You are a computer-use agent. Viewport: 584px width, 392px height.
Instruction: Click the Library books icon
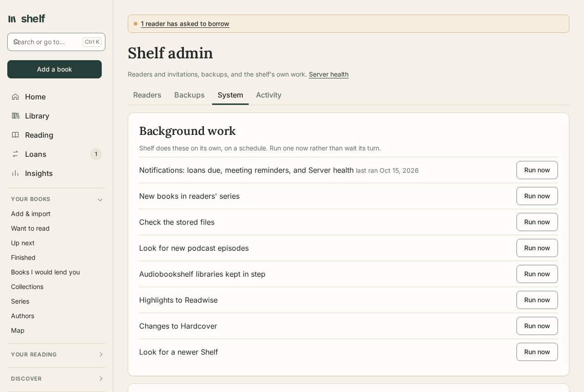16,116
